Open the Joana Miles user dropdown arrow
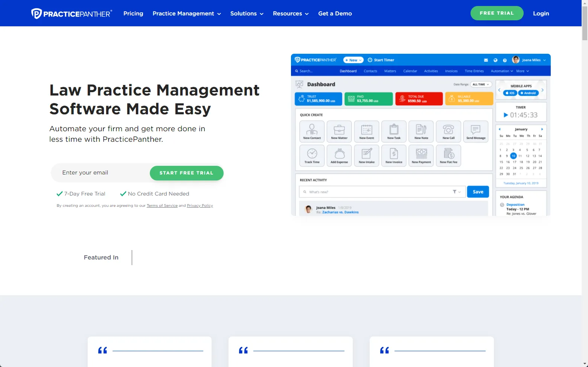The image size is (588, 367). [x=544, y=60]
